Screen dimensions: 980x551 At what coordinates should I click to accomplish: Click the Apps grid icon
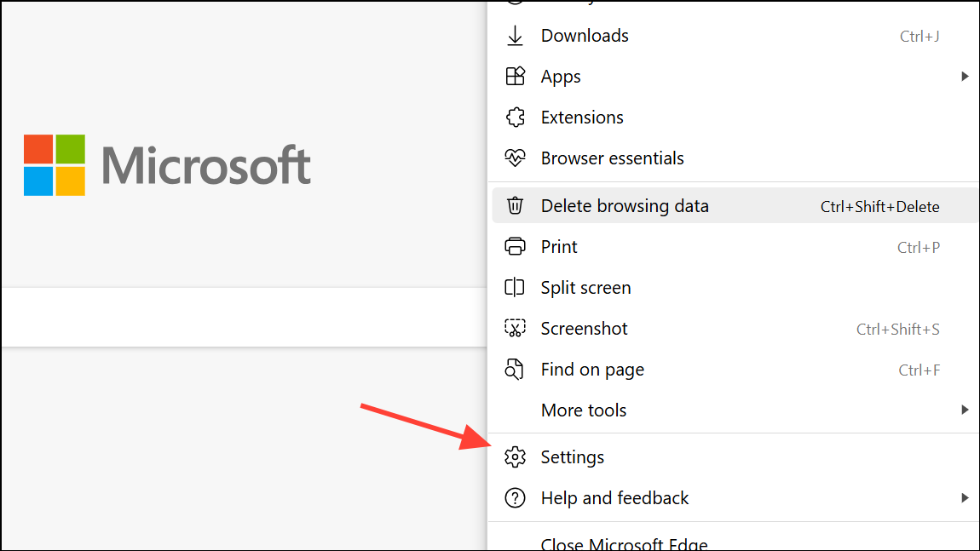point(515,77)
